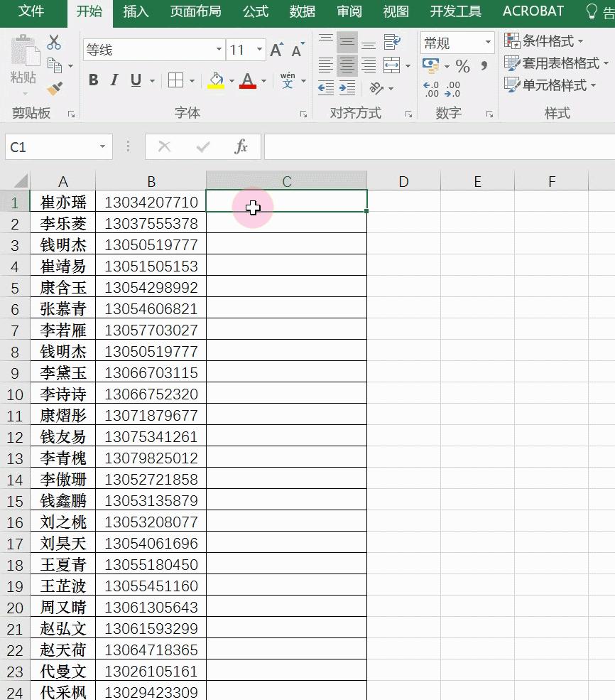
Task: Open 套用表格格式 table format menu
Action: tap(556, 63)
